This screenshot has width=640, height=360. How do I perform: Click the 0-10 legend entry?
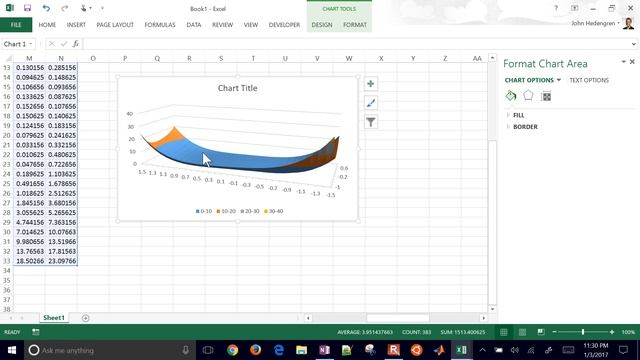(x=204, y=211)
